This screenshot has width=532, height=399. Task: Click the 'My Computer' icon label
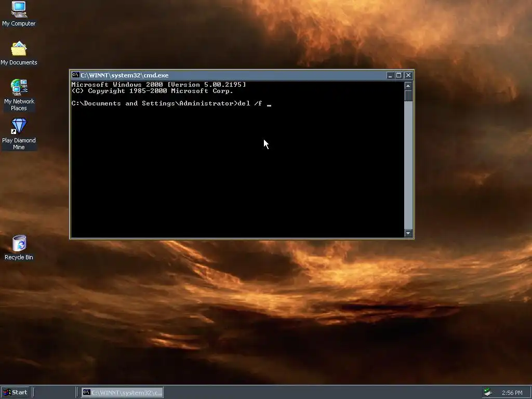[x=19, y=23]
